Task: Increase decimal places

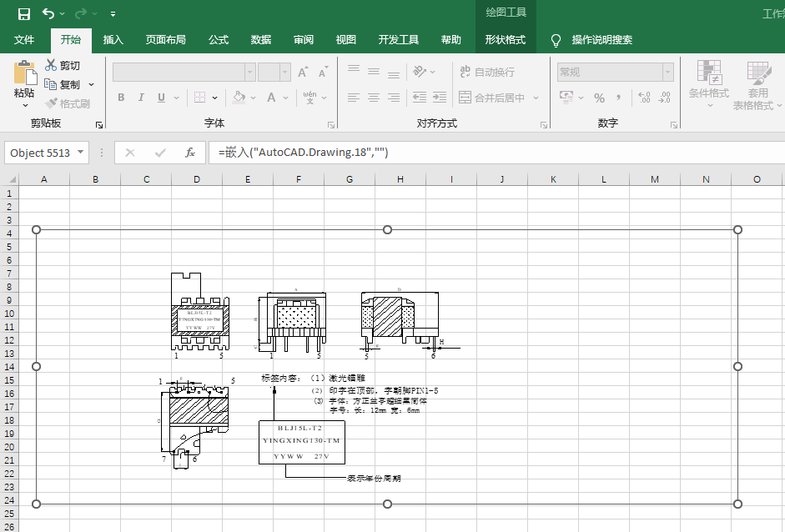Action: click(x=644, y=98)
